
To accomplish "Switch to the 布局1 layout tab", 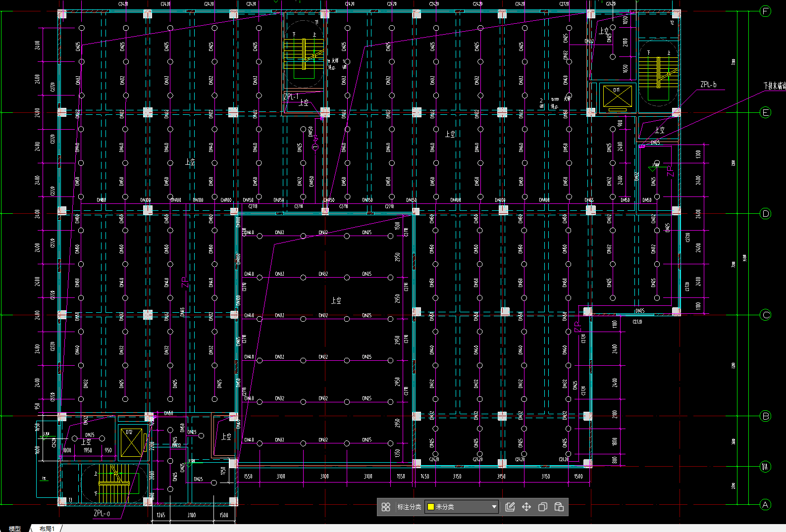I will click(47, 529).
